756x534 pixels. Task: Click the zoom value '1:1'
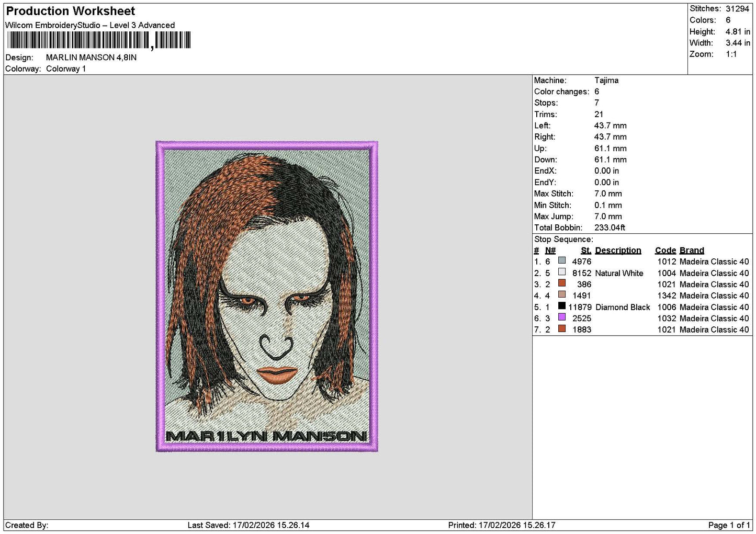731,54
